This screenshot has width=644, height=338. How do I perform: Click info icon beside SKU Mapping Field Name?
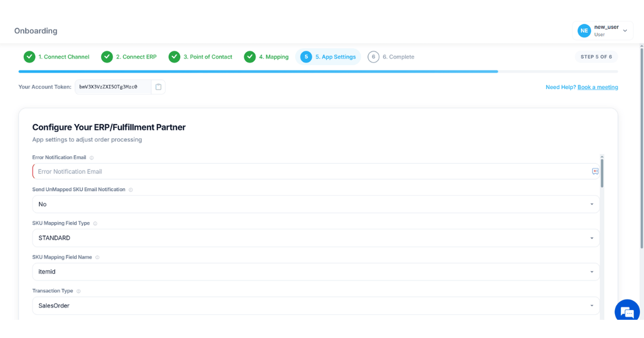tap(98, 258)
